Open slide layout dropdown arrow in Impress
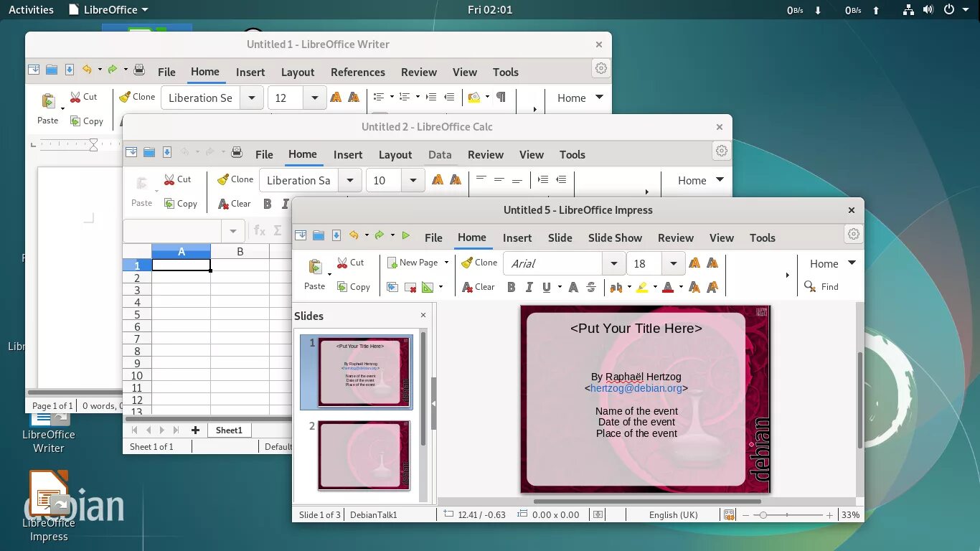This screenshot has width=980, height=551. (x=440, y=287)
